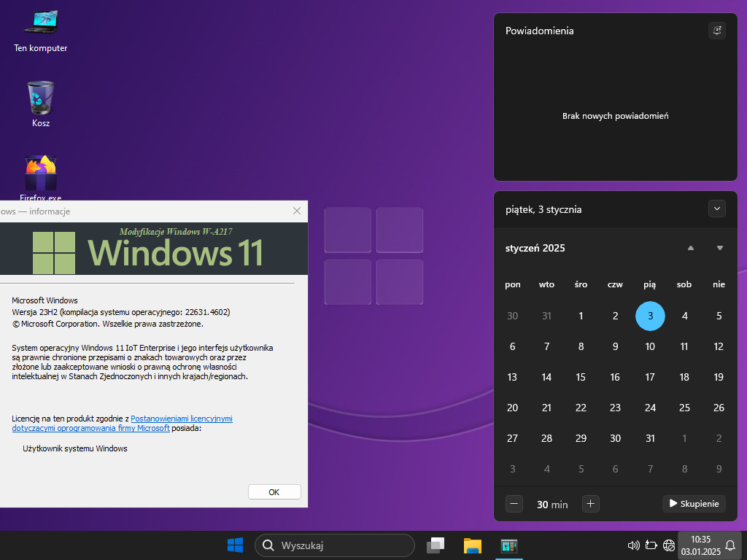Click the network globe tray icon
The image size is (747, 560).
[x=669, y=545]
